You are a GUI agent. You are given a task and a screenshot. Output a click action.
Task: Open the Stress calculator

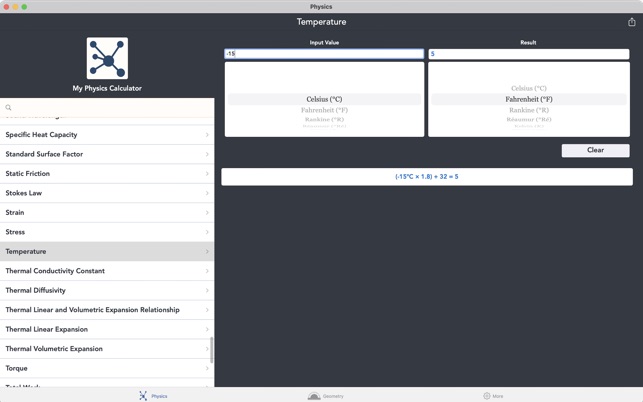tap(107, 232)
